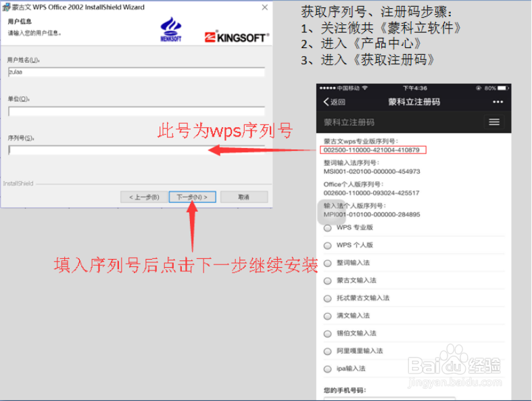Click the WPS serial 002500-110000-421004-410879
Screen dimensions: 532x401
click(x=372, y=149)
